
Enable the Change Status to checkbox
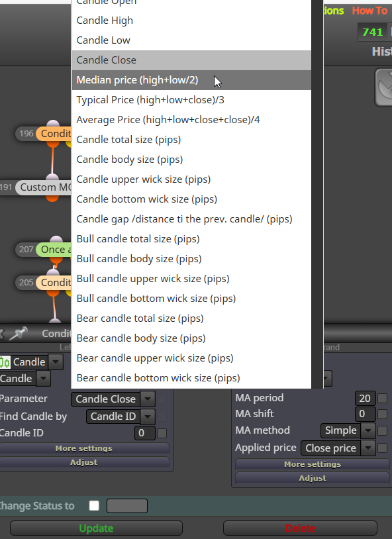pos(94,506)
